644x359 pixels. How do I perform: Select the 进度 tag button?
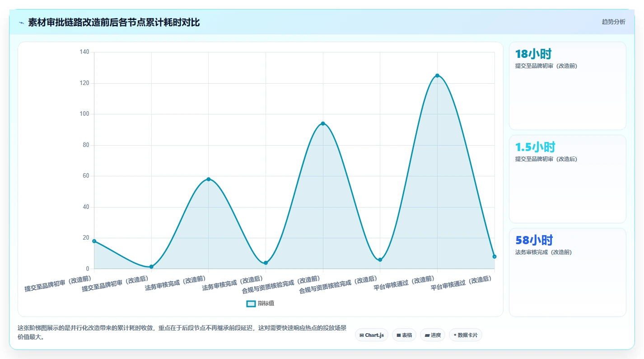433,335
